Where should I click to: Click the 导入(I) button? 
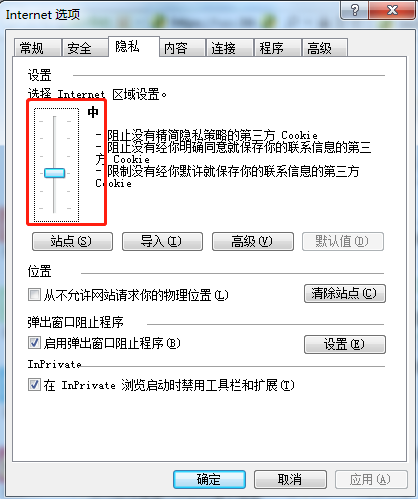162,241
